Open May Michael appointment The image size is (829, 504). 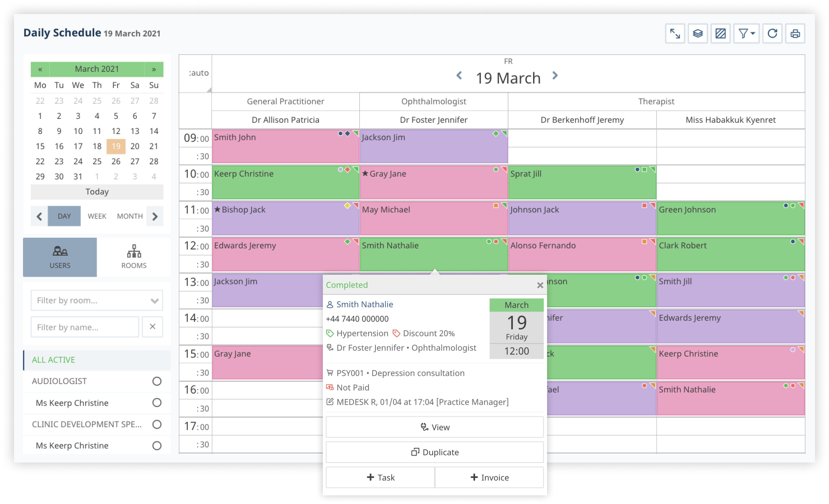click(x=434, y=218)
